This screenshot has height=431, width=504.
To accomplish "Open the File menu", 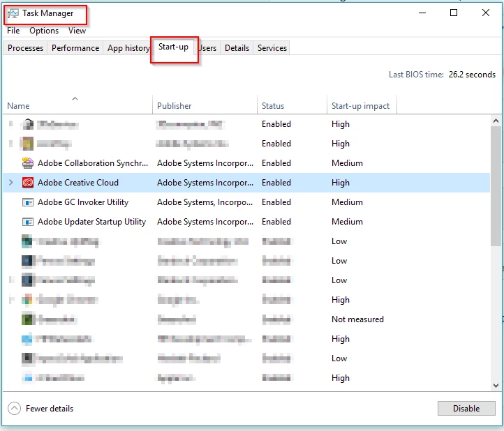I will click(x=13, y=31).
